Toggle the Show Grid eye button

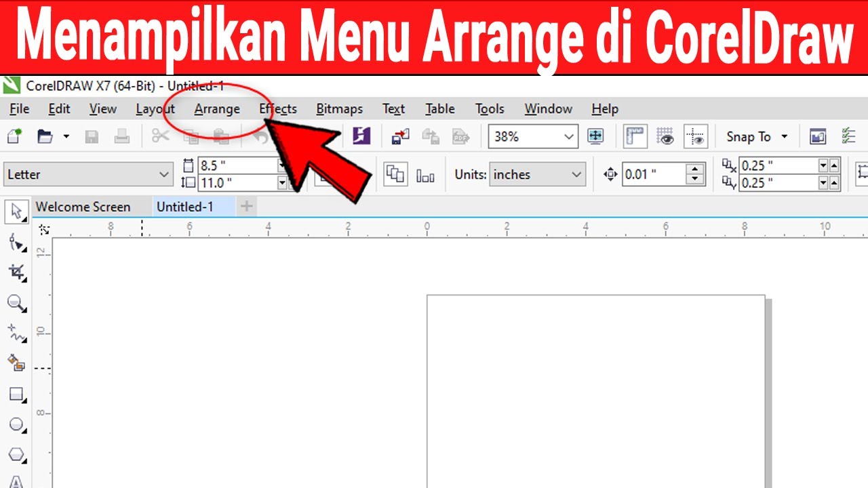pyautogui.click(x=665, y=136)
